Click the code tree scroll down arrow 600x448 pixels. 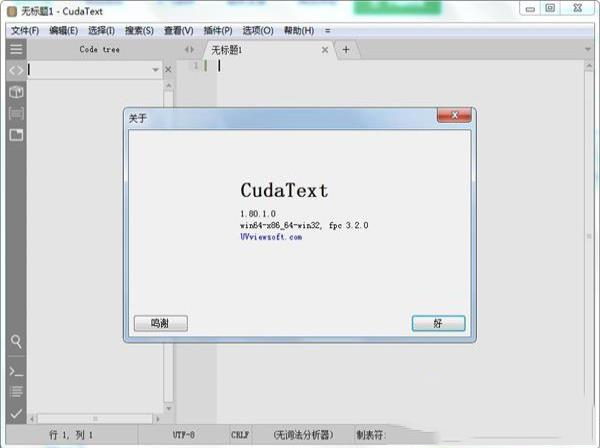click(168, 408)
